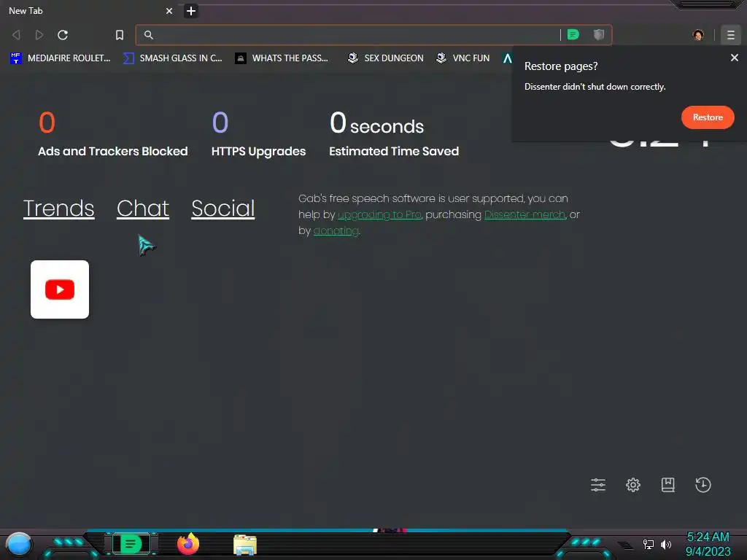Open the customize dashboard sliders icon
The image size is (747, 560).
tap(598, 485)
